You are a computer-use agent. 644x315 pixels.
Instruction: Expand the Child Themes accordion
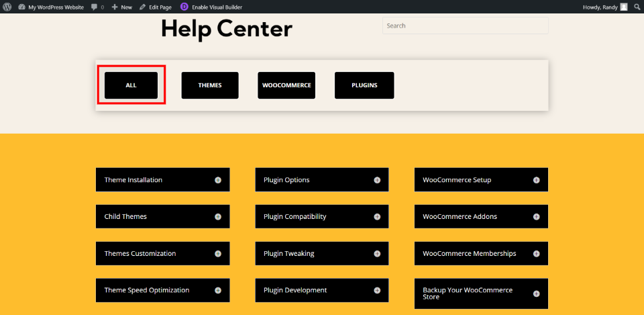pyautogui.click(x=162, y=216)
